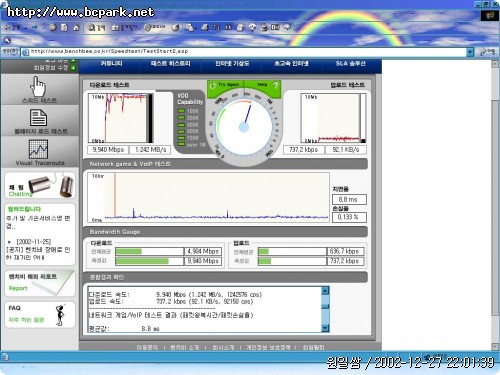Open the FAQ 자주 하는 질문 banner
Viewport: 500px width, 375px height.
(x=40, y=314)
